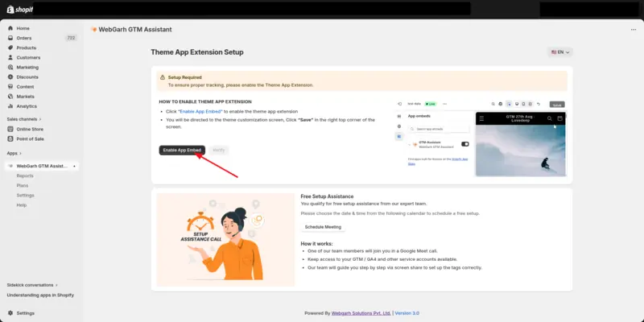Click the Enable App Embed button
Screen dimensions: 644x322
coord(182,151)
